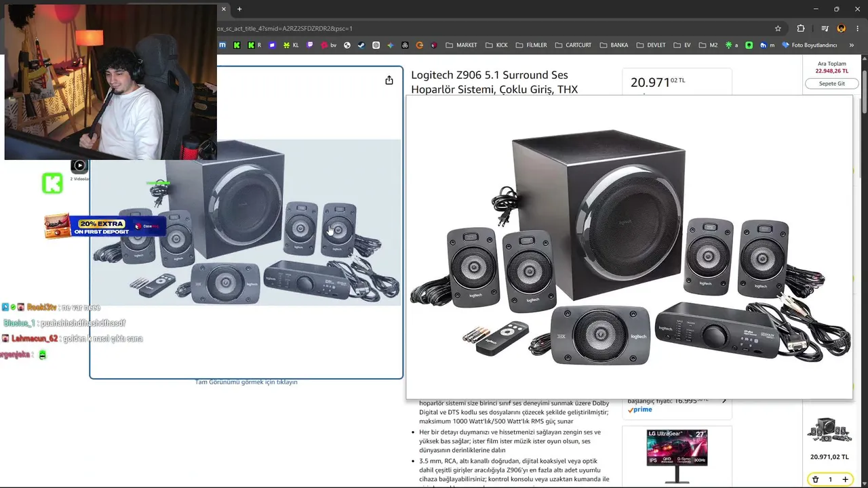Open the browser extensions puzzle icon
This screenshot has height=488, width=868.
(801, 28)
